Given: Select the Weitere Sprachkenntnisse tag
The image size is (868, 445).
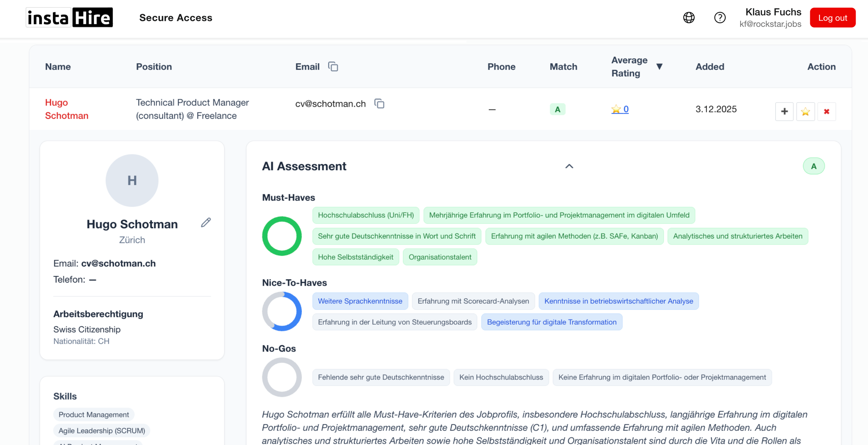Looking at the screenshot, I should 360,301.
